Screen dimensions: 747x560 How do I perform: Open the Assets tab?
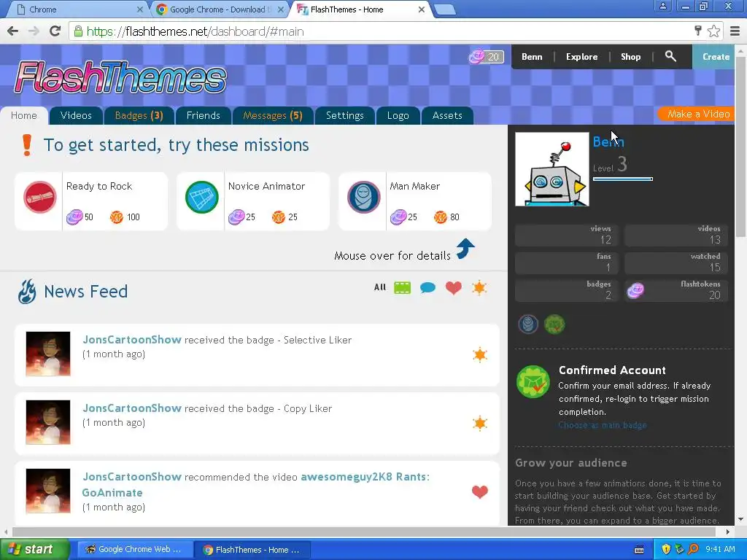coord(447,116)
